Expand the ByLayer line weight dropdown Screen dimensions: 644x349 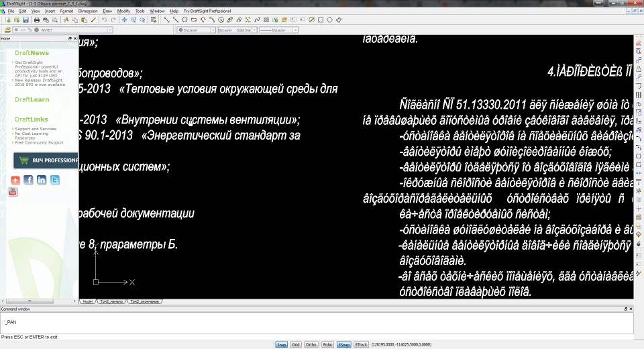pos(295,30)
